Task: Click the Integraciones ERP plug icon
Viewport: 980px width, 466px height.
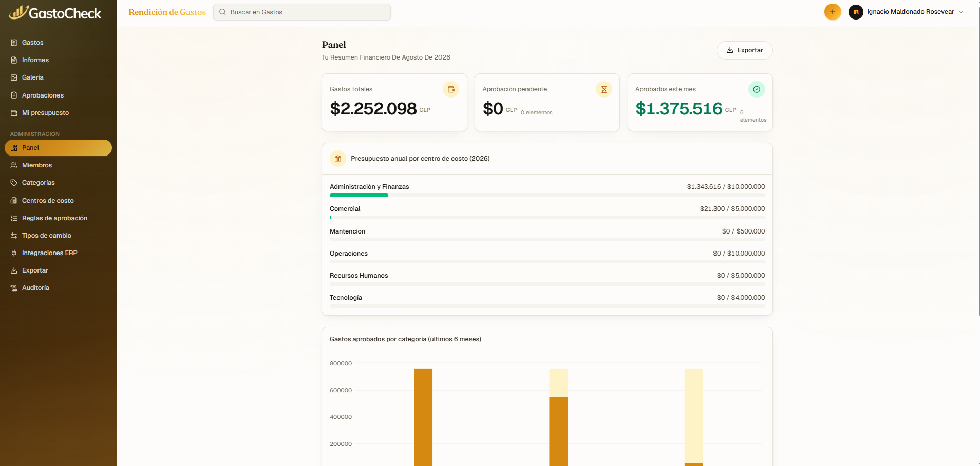Action: click(x=14, y=253)
